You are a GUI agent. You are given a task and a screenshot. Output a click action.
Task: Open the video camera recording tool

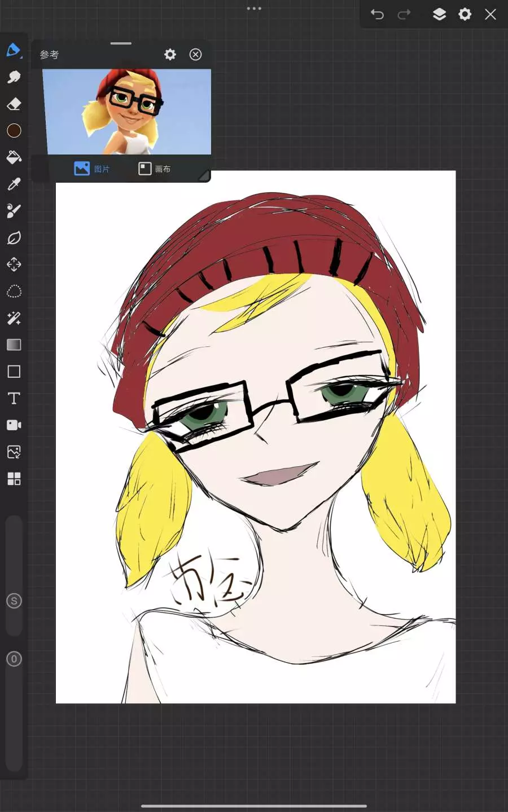[x=14, y=425]
